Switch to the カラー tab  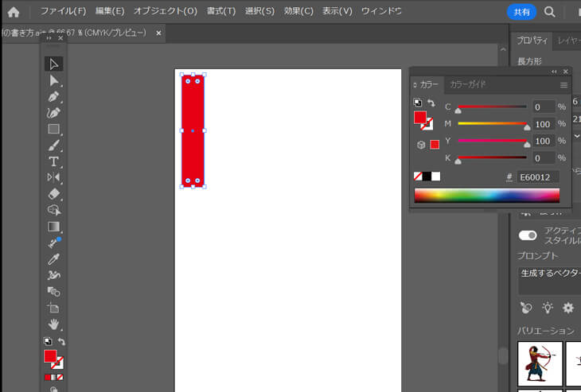(429, 85)
